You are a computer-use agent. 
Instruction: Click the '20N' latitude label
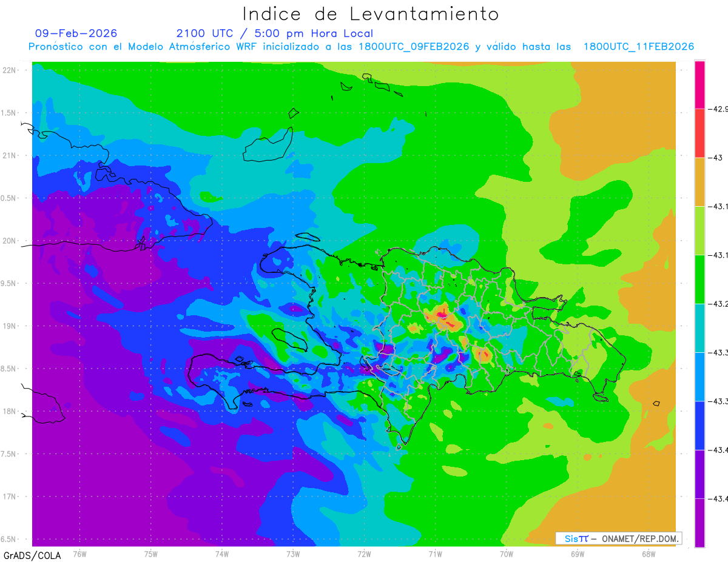tap(10, 241)
